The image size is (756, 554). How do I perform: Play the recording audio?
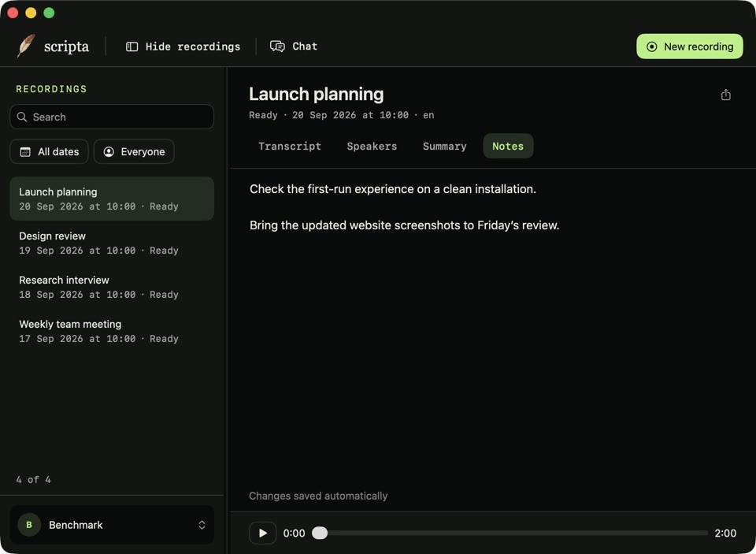click(x=263, y=533)
